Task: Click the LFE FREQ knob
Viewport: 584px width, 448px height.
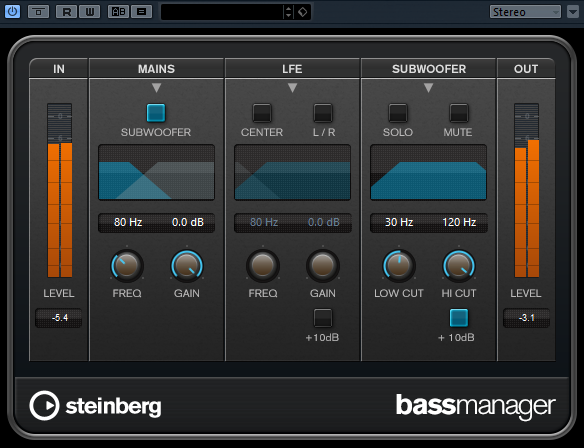Action: click(263, 266)
